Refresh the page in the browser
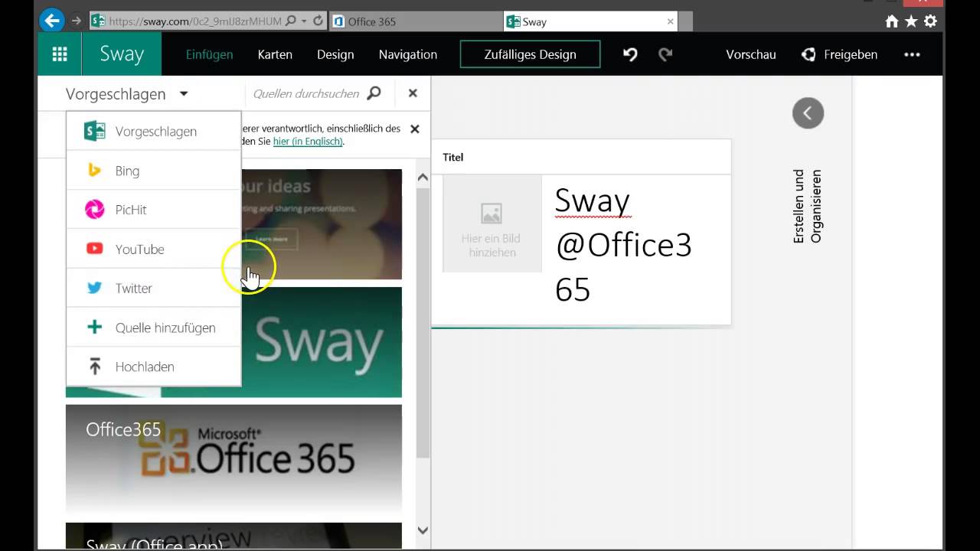The height and width of the screenshot is (551, 980). (318, 21)
